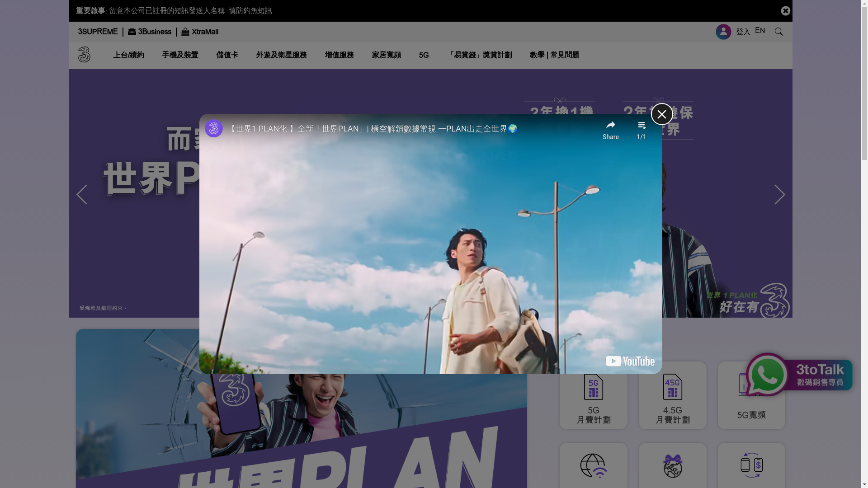The width and height of the screenshot is (868, 488).
Task: Open the 家居寬頻 menu
Action: [386, 55]
